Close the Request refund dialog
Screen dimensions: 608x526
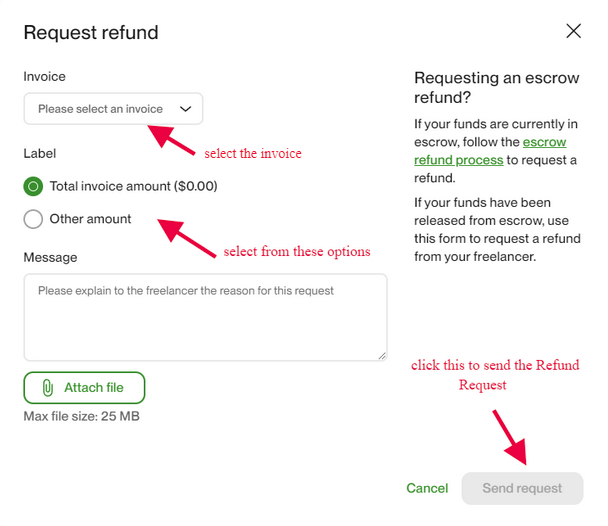point(573,31)
